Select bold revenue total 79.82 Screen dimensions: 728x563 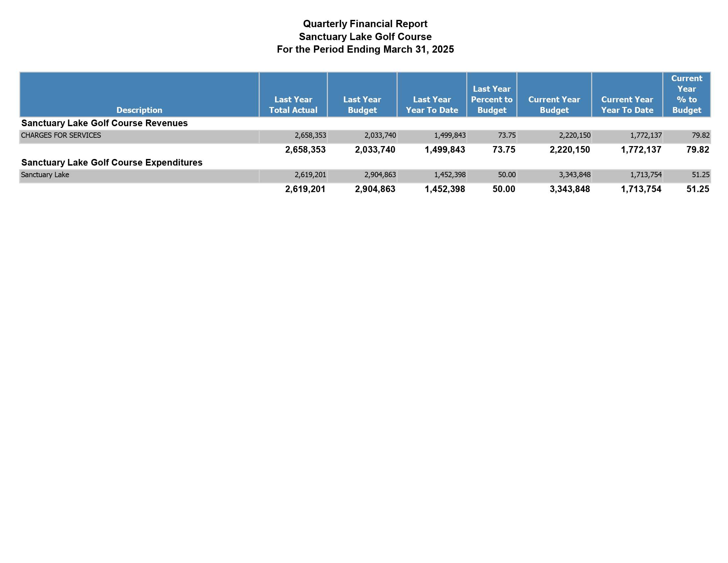coord(698,149)
